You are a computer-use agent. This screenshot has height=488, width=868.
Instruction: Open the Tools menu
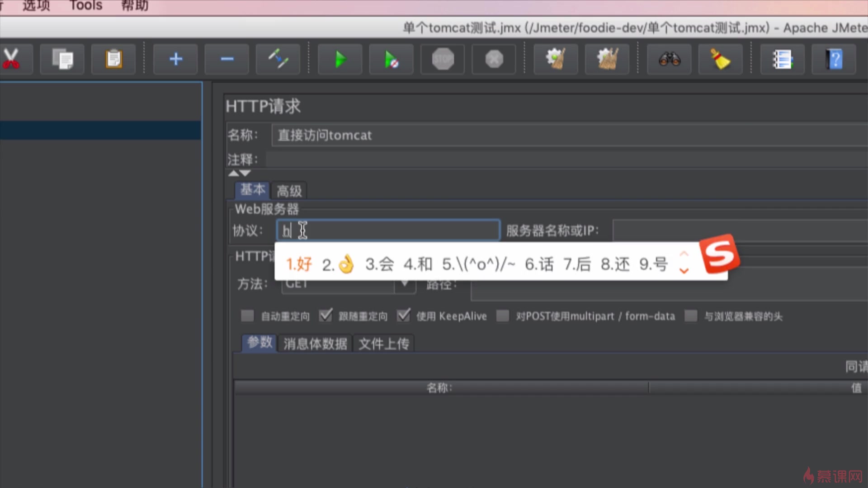pyautogui.click(x=86, y=6)
